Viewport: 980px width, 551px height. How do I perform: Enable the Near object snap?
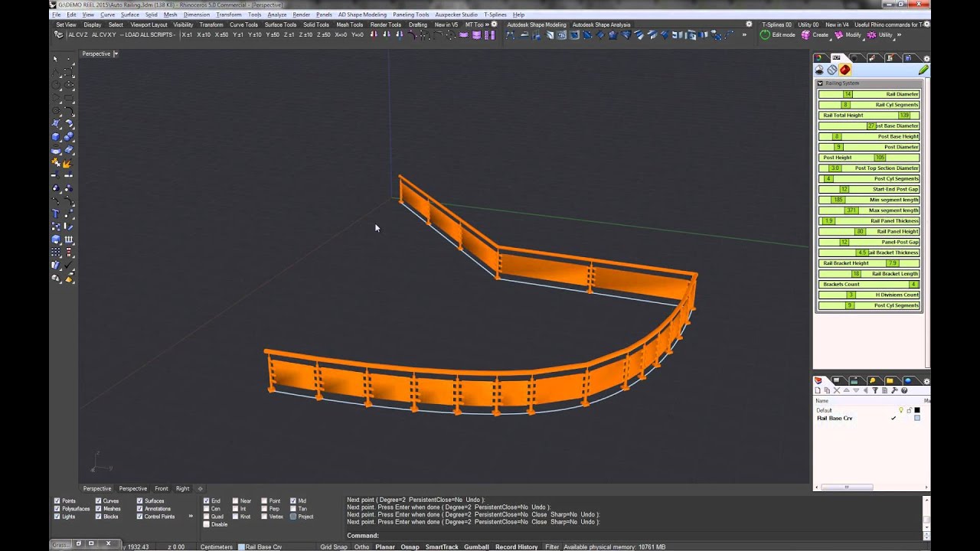tap(235, 501)
